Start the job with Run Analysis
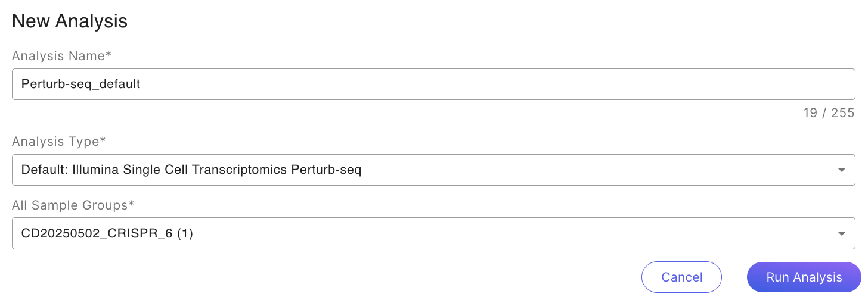868x300 pixels. click(804, 277)
